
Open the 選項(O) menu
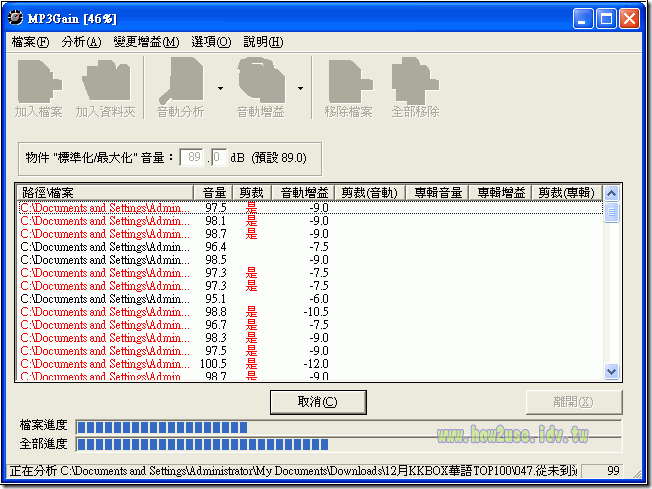210,42
